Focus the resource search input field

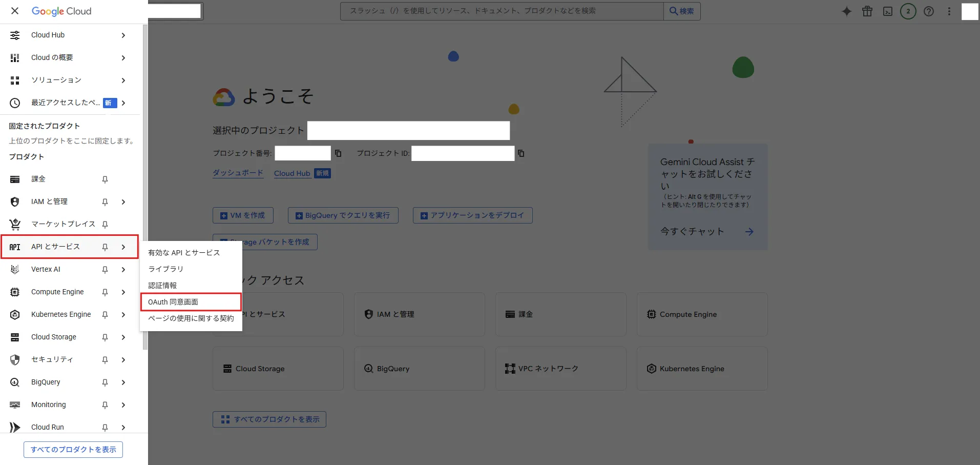click(502, 11)
